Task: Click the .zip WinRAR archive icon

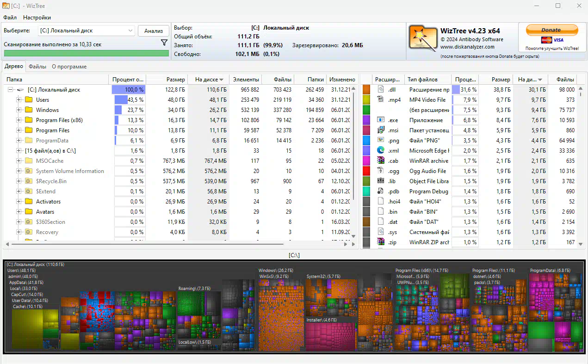Action: tap(381, 242)
